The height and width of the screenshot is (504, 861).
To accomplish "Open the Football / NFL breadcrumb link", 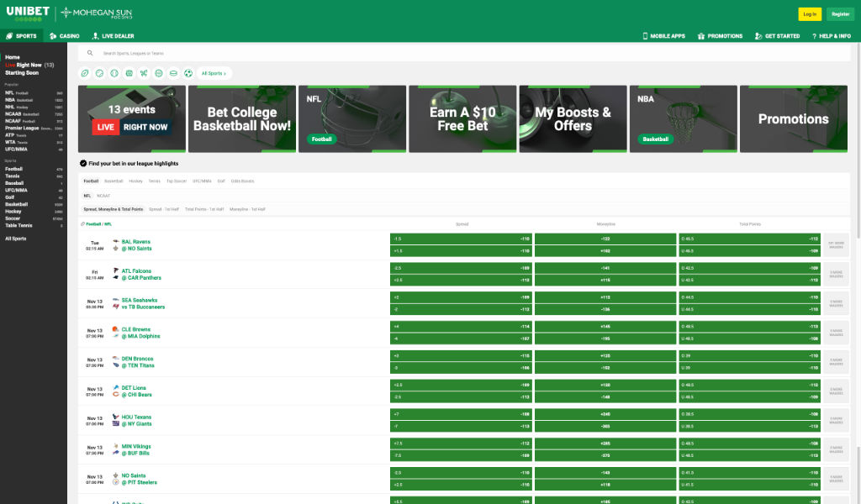I will pos(99,223).
